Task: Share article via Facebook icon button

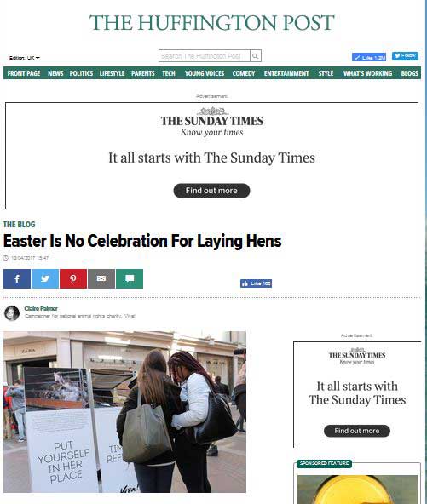Action: pyautogui.click(x=17, y=278)
